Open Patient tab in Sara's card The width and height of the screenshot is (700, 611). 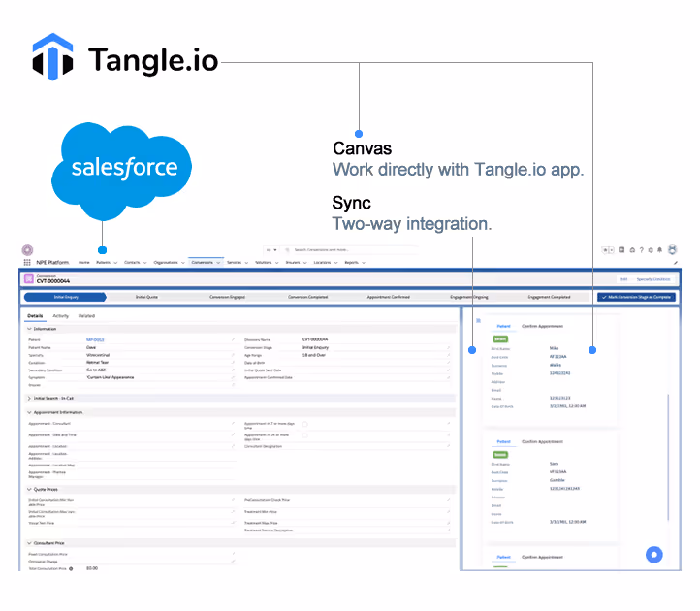503,441
